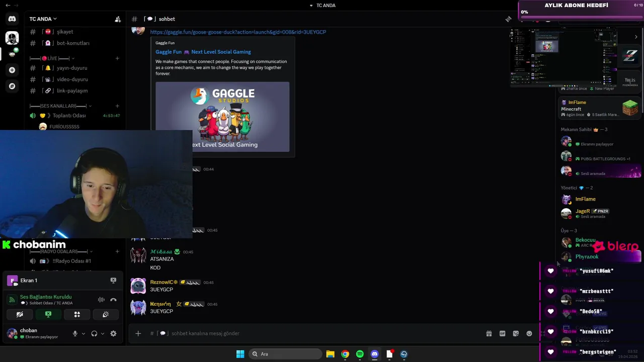Open the sticker picker
Viewport: 644px width, 362px height.
click(x=516, y=333)
